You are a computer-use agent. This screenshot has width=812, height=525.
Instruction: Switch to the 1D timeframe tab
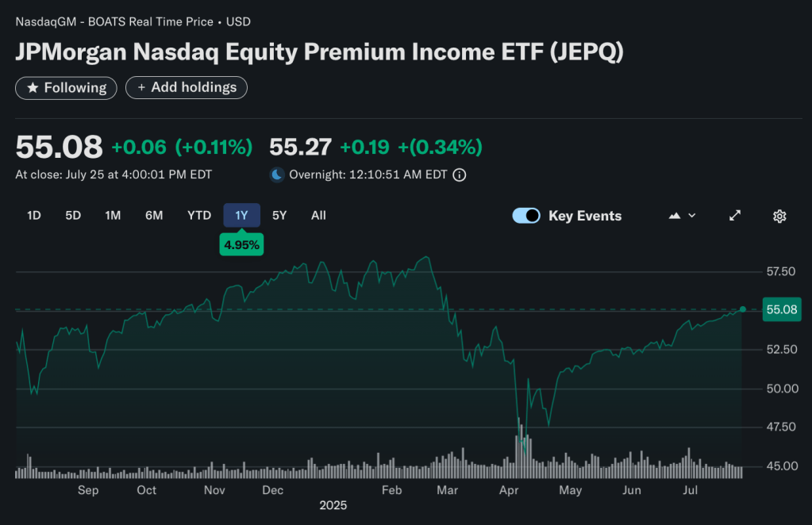(x=33, y=215)
